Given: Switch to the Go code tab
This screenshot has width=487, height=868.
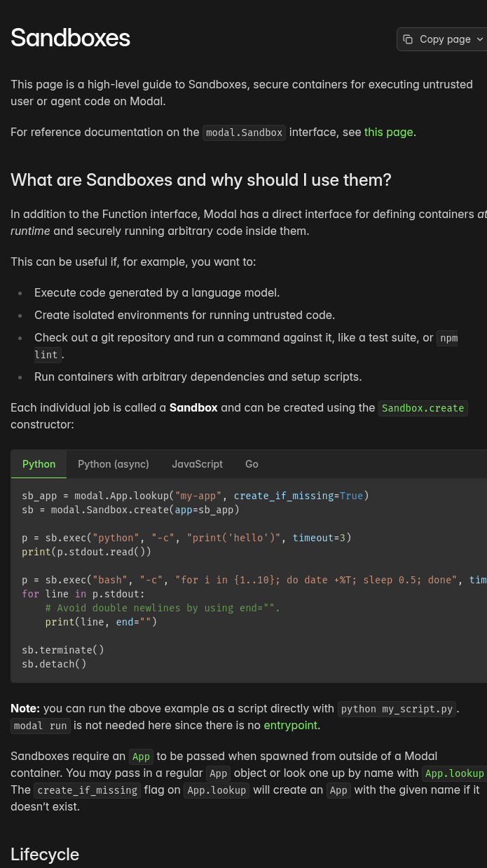Looking at the screenshot, I should tap(252, 464).
